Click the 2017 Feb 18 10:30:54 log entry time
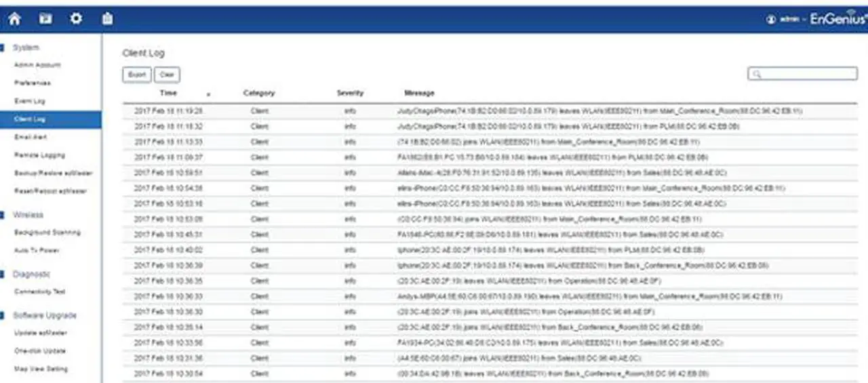868x383 pixels. 168,374
